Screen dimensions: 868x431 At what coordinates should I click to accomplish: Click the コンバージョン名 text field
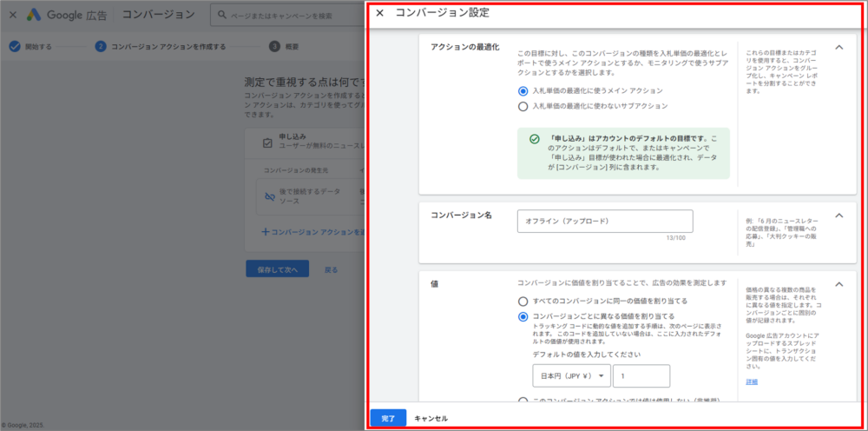click(604, 222)
